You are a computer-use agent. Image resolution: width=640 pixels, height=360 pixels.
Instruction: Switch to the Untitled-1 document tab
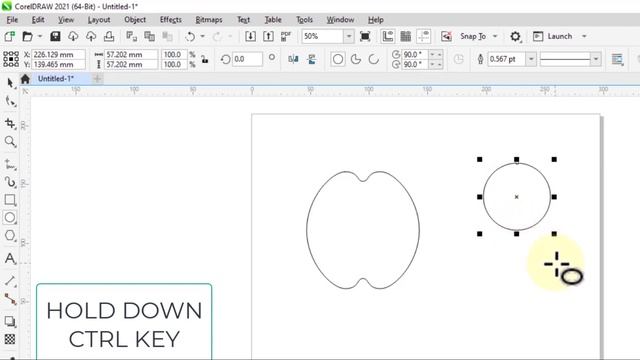(x=56, y=79)
